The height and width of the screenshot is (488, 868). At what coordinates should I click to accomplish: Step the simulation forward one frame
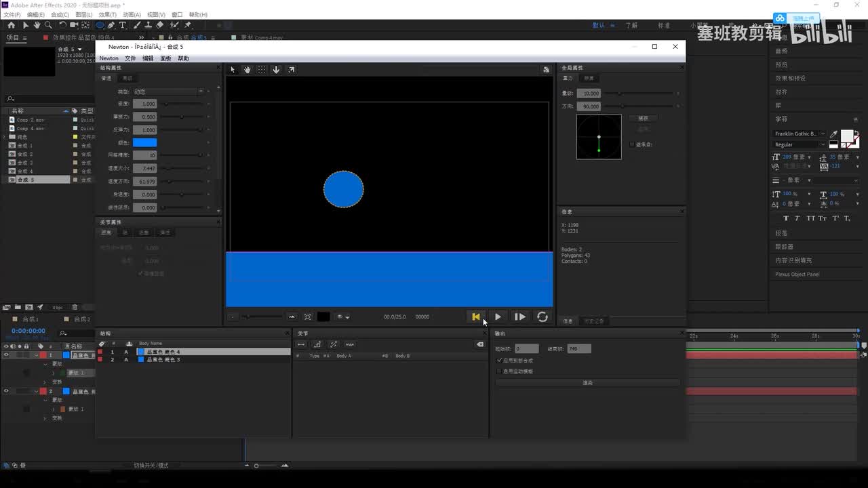519,317
